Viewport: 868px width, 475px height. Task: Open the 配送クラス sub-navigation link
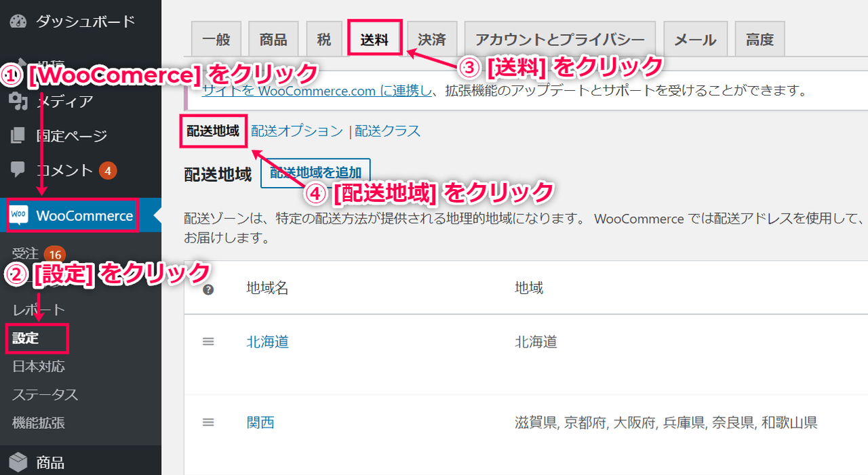click(388, 131)
